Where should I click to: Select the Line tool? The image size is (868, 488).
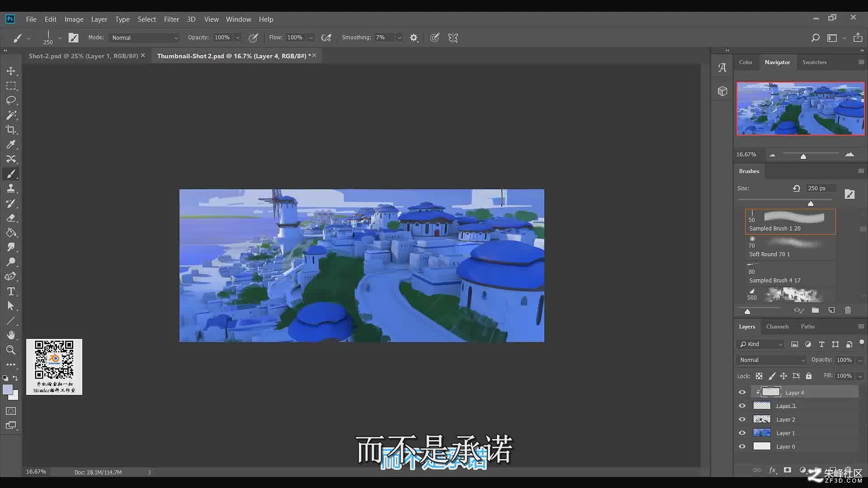[11, 321]
